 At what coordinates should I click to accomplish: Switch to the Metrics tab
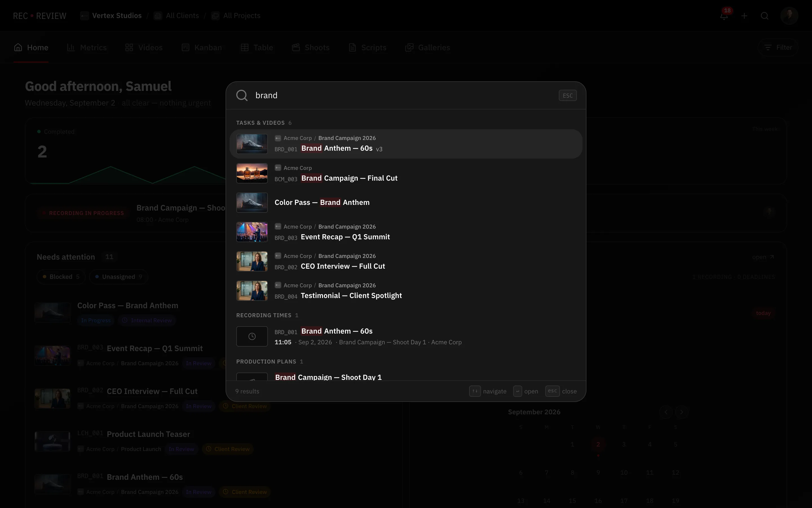tap(87, 47)
